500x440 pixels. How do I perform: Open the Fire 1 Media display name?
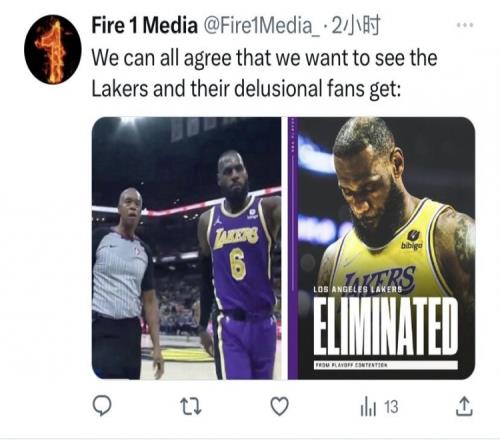click(144, 26)
